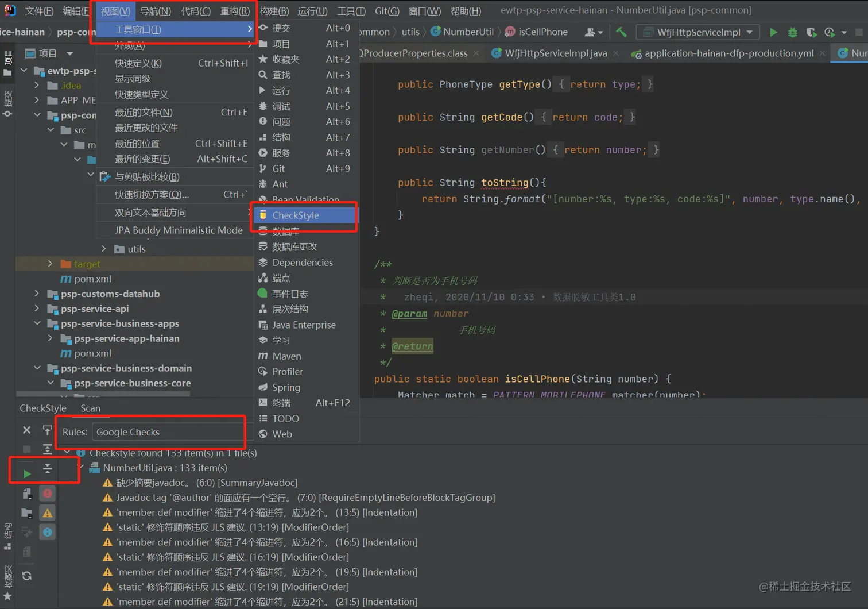Toggle autoscroll to source in CheckStyle

(48, 430)
